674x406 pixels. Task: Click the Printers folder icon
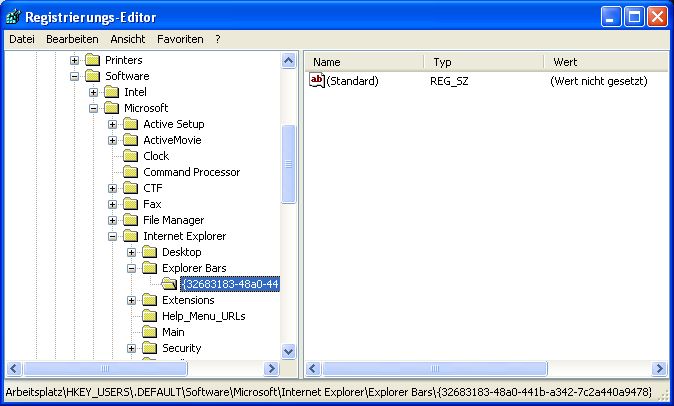92,60
